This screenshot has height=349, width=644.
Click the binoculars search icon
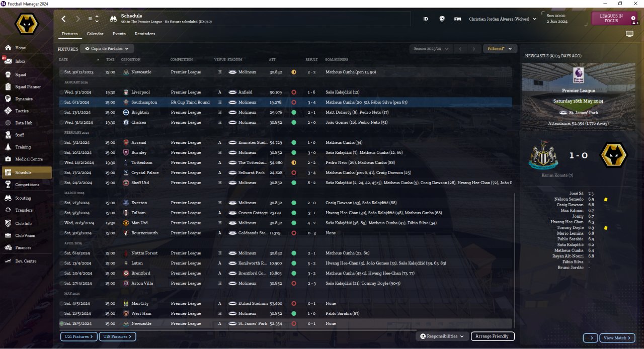[x=113, y=19]
